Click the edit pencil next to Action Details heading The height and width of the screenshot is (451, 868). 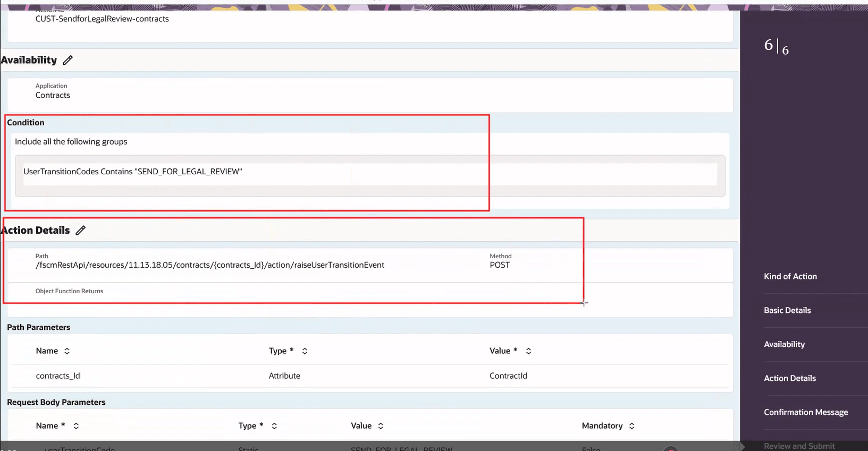[x=80, y=230]
